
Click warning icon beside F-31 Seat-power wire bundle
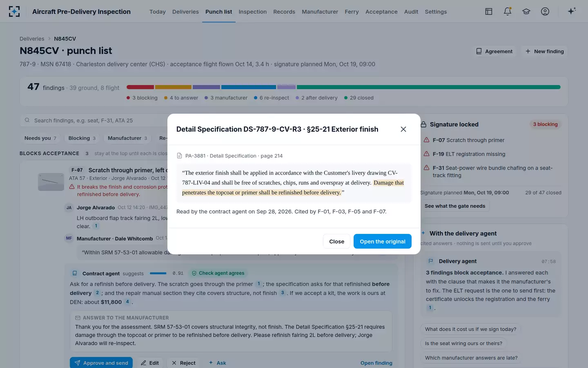pyautogui.click(x=426, y=168)
